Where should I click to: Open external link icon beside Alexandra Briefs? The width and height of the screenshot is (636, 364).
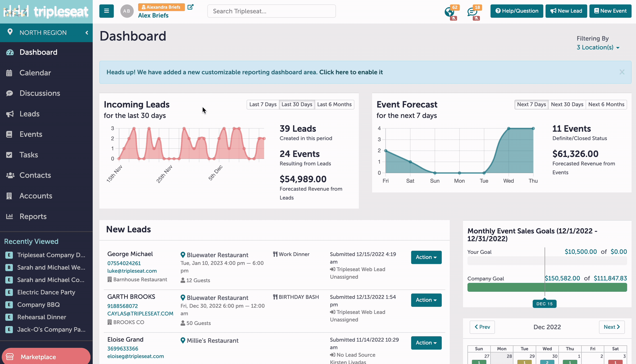190,7
